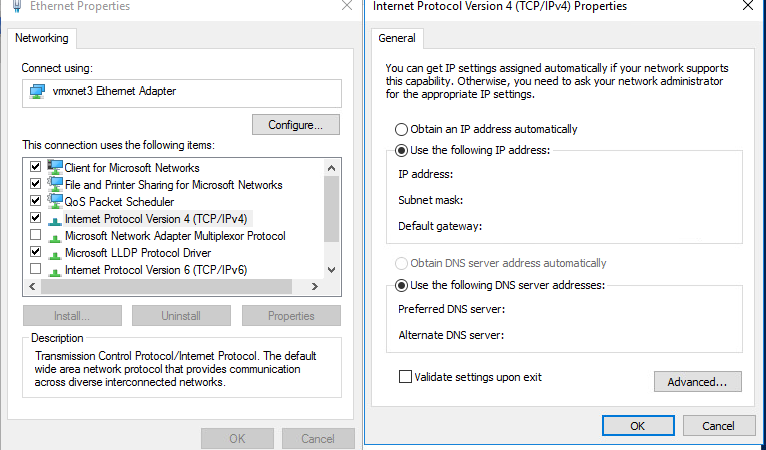Viewport: 766px width, 450px height.
Task: Click the horizontal scroll right arrow
Action: 315,287
